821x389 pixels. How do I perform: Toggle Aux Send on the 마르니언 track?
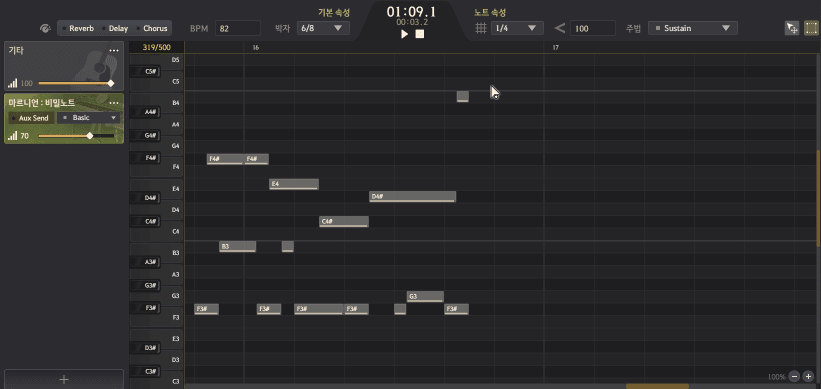click(x=31, y=118)
